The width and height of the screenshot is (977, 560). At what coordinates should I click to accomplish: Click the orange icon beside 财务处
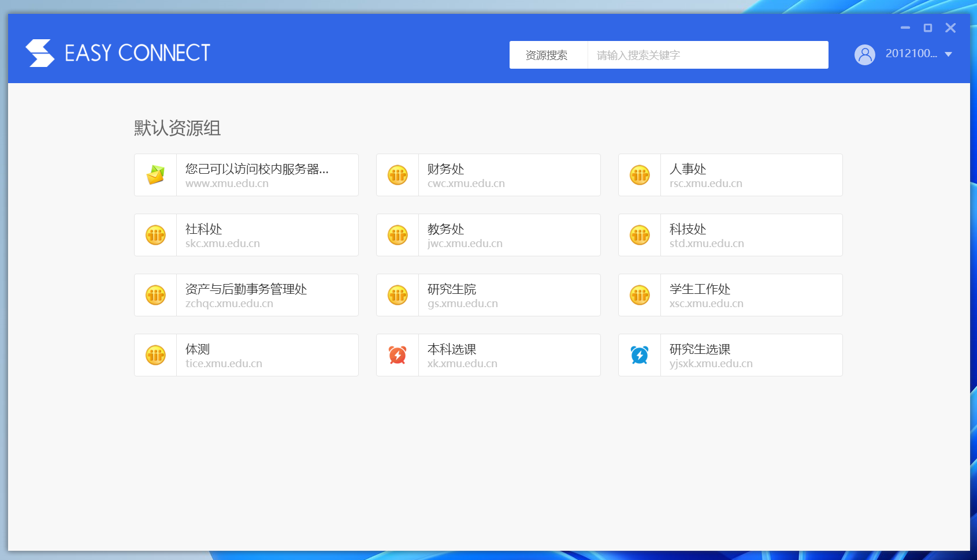tap(398, 175)
